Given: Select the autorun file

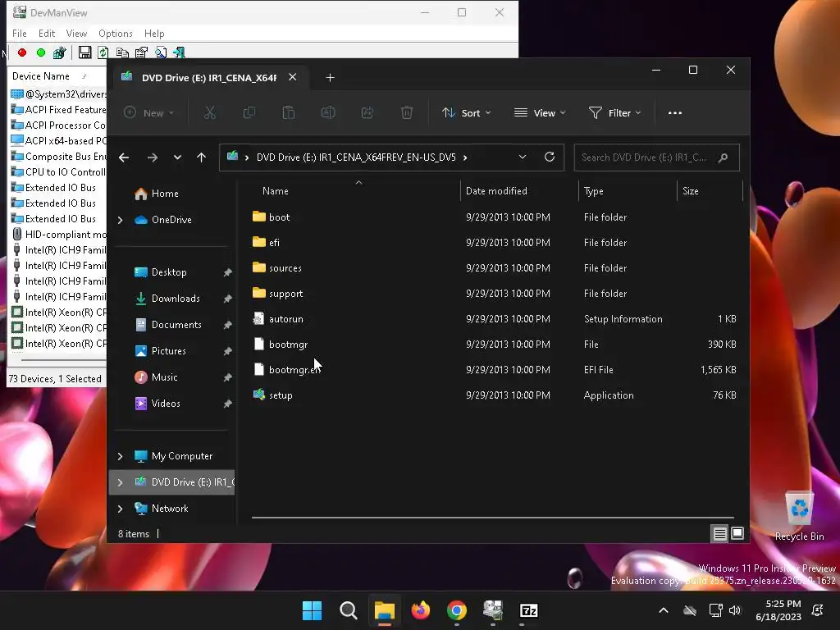Looking at the screenshot, I should [x=285, y=319].
